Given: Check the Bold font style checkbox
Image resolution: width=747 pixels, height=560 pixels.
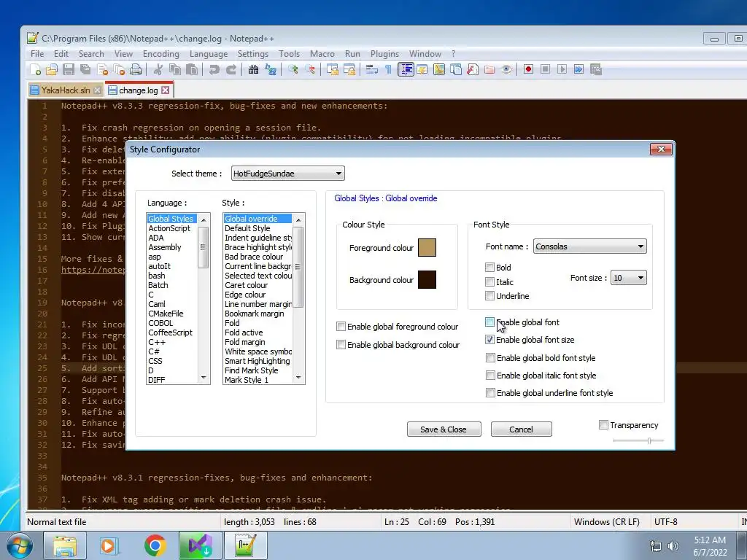Looking at the screenshot, I should 489,267.
